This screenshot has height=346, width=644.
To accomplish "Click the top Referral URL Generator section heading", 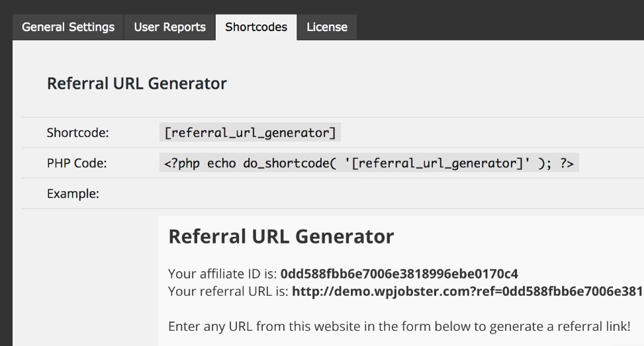I will pos(136,84).
